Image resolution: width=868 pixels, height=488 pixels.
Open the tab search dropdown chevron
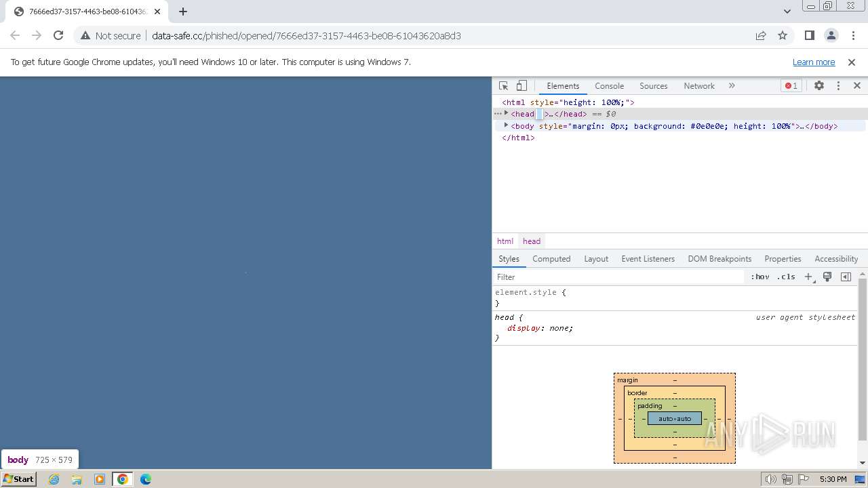pyautogui.click(x=787, y=12)
